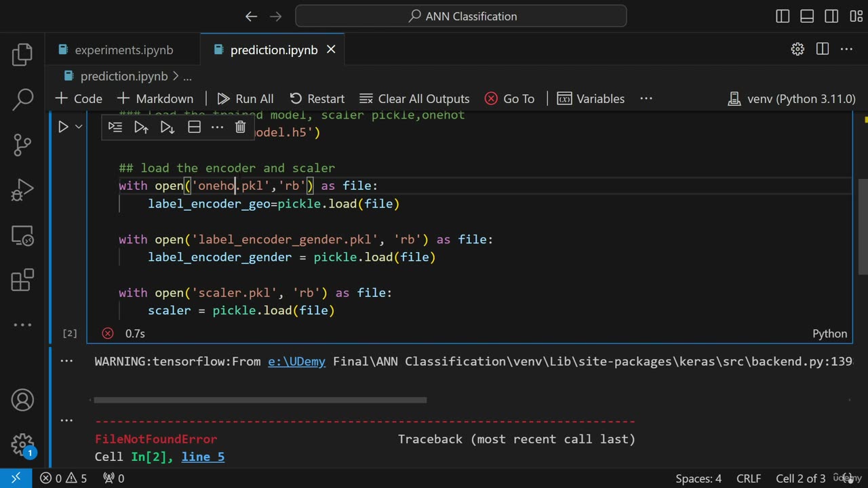868x488 pixels.
Task: Select the venv Python 3.11.0 kernel
Action: pos(791,99)
